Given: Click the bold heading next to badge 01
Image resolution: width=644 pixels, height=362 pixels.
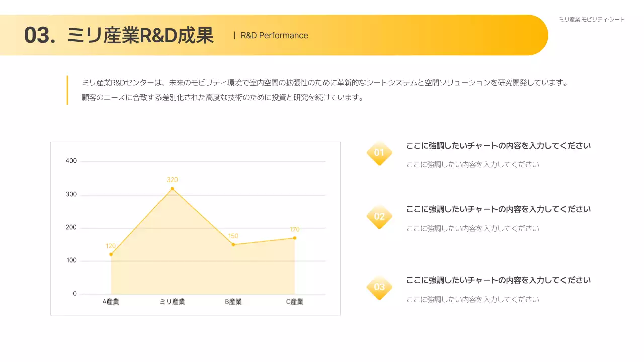Looking at the screenshot, I should pyautogui.click(x=498, y=146).
